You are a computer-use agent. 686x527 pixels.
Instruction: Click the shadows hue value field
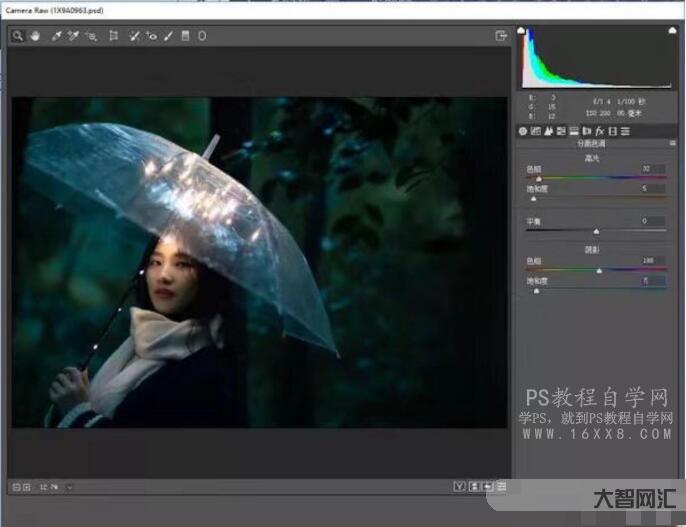[653, 261]
